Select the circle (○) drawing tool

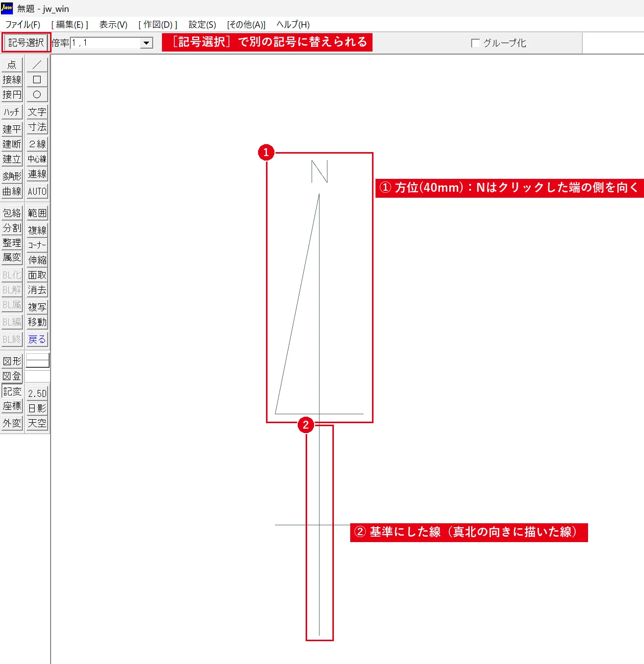click(37, 94)
